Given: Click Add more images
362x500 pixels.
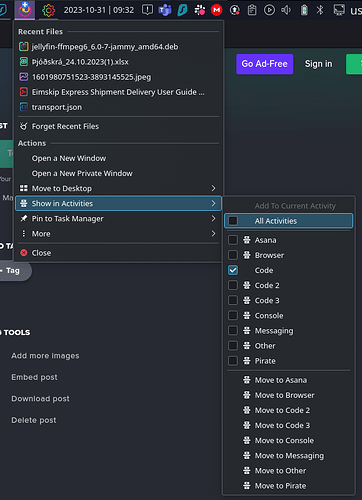Looking at the screenshot, I should (x=45, y=356).
